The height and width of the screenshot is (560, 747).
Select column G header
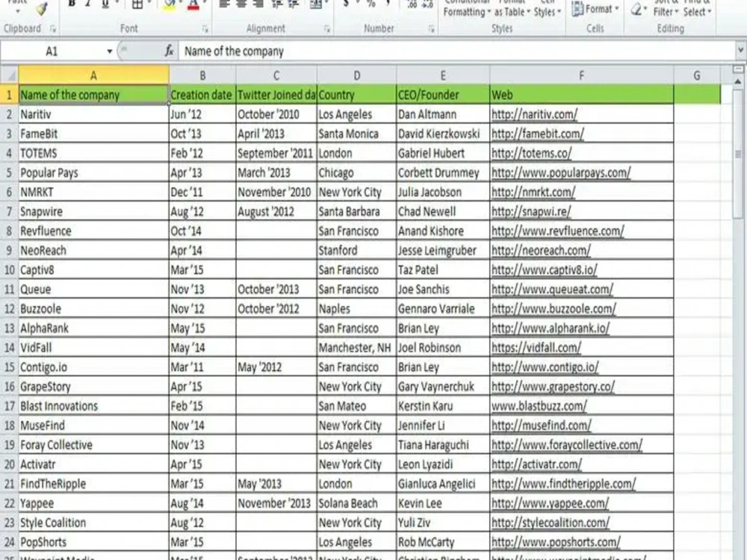[696, 75]
